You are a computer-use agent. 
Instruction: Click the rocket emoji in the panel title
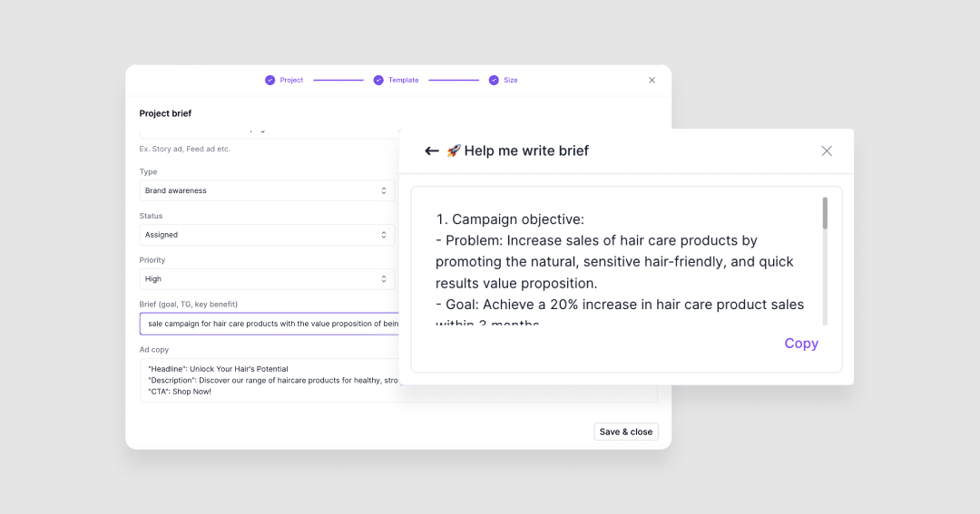click(x=453, y=150)
